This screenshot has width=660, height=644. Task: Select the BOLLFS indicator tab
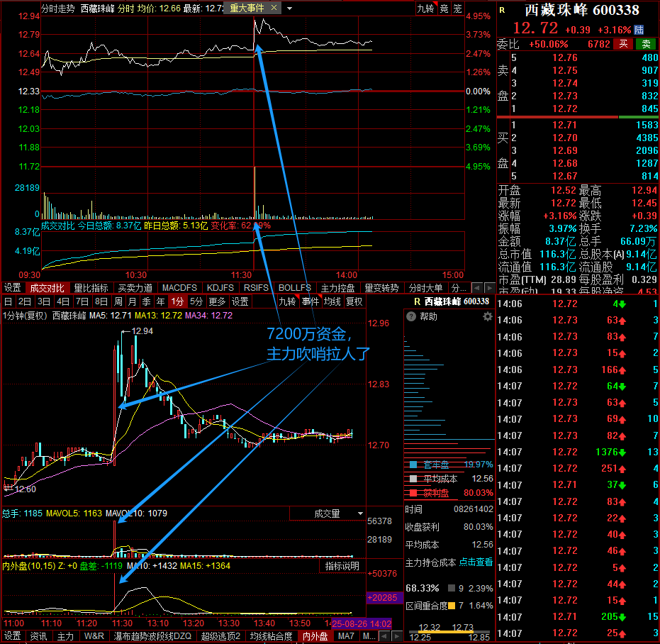[x=295, y=288]
